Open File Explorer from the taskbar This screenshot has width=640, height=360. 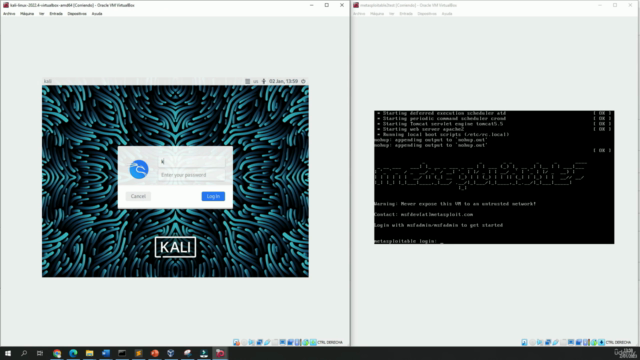click(89, 353)
